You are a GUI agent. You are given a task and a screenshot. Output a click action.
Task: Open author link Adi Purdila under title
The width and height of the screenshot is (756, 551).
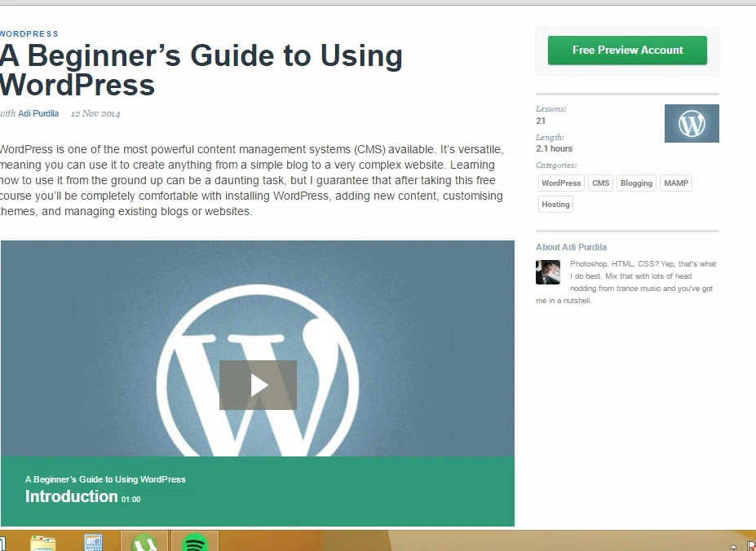[x=38, y=113]
